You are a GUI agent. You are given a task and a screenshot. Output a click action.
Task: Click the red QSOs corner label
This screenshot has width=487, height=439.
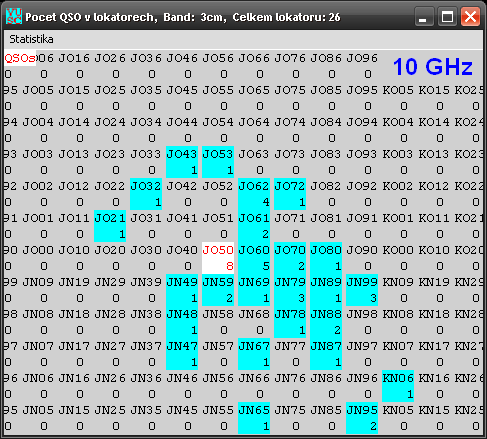[x=20, y=58]
